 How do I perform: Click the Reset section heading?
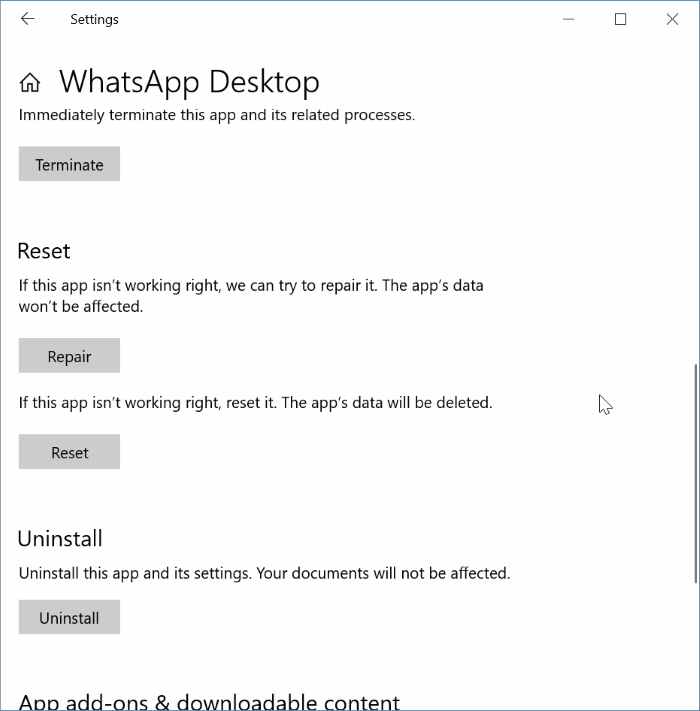click(x=44, y=251)
